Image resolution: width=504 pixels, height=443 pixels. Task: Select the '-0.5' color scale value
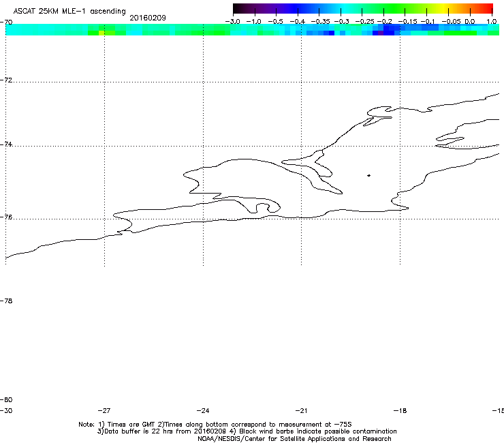pos(275,22)
